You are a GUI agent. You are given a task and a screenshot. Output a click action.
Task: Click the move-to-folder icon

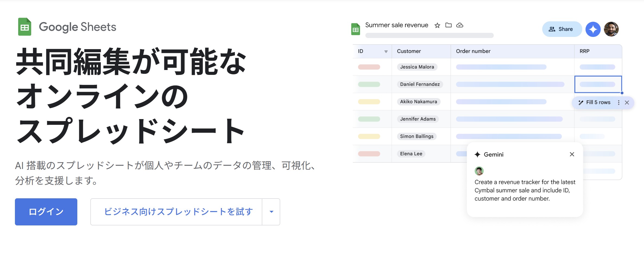tap(448, 25)
